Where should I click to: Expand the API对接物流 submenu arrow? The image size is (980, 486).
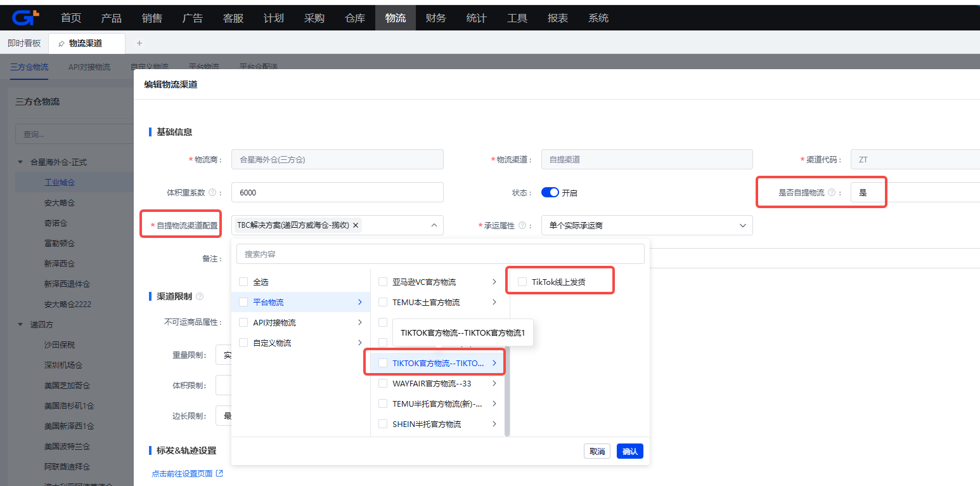coord(360,323)
